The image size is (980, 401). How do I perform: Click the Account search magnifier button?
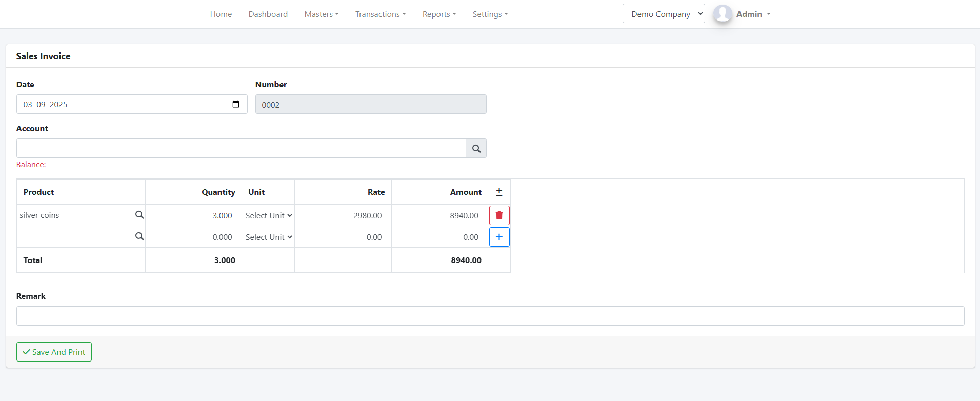tap(476, 149)
